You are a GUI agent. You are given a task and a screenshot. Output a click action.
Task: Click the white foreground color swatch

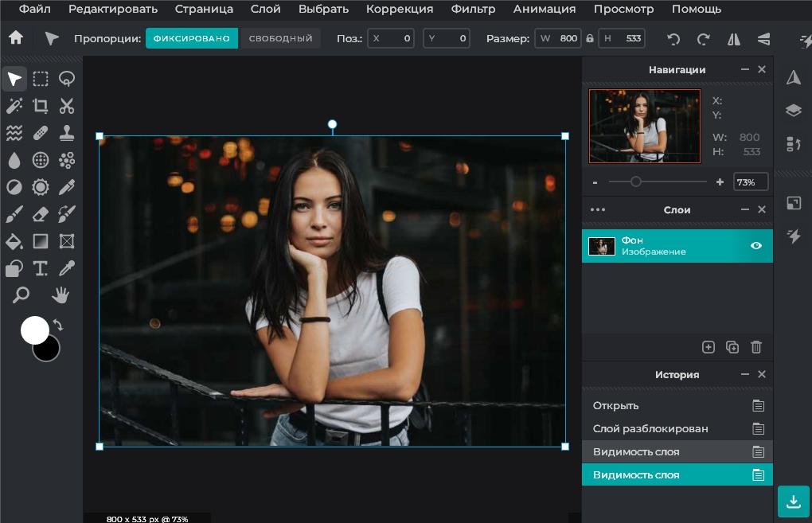pos(34,330)
